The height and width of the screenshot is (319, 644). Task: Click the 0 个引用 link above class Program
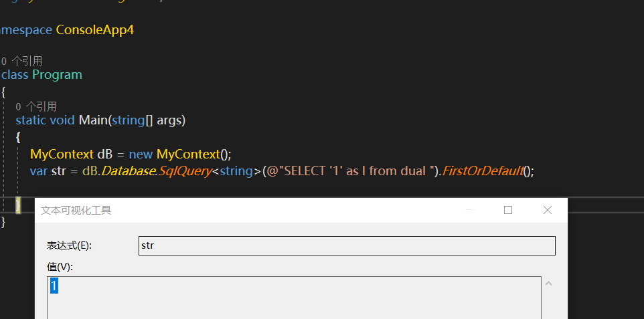[22, 62]
